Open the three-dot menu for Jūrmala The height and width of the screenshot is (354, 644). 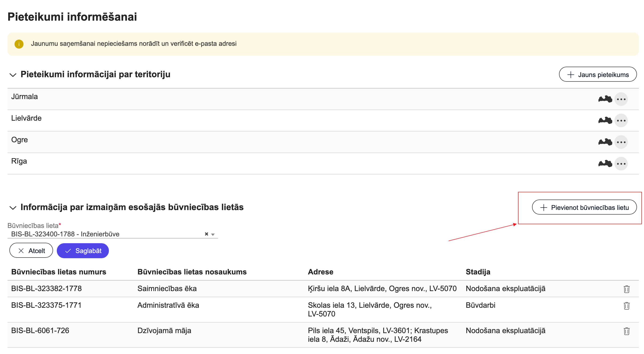(621, 99)
